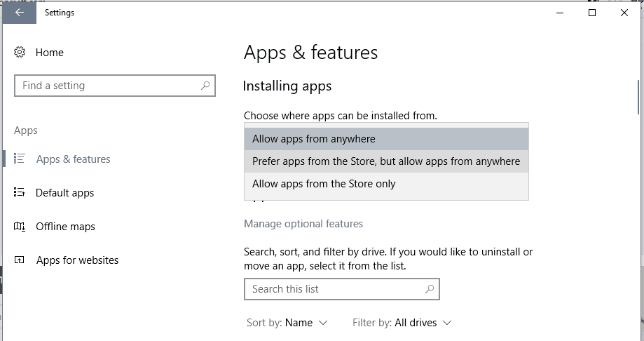Expand the Filter by All drives dropdown

pyautogui.click(x=402, y=323)
